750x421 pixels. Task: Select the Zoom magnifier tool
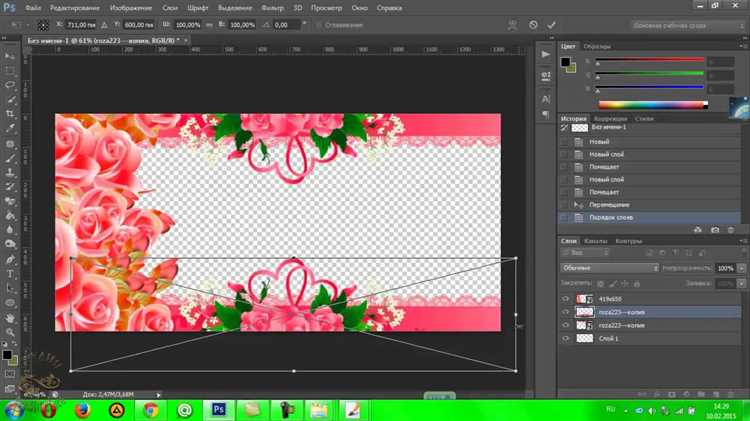(x=11, y=333)
